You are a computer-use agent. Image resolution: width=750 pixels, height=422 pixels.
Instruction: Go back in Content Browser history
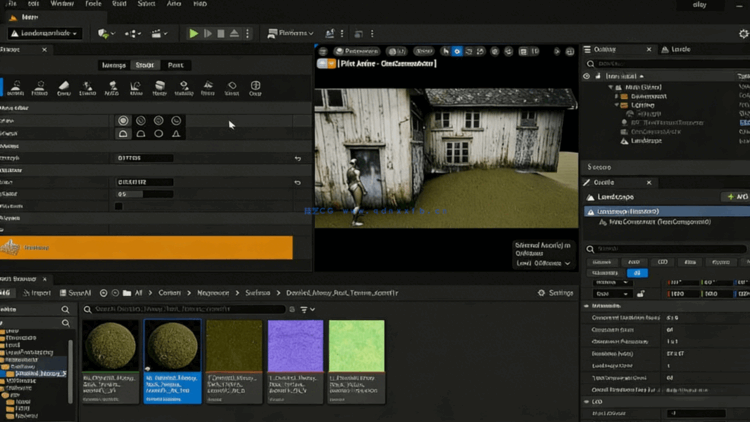(x=103, y=293)
